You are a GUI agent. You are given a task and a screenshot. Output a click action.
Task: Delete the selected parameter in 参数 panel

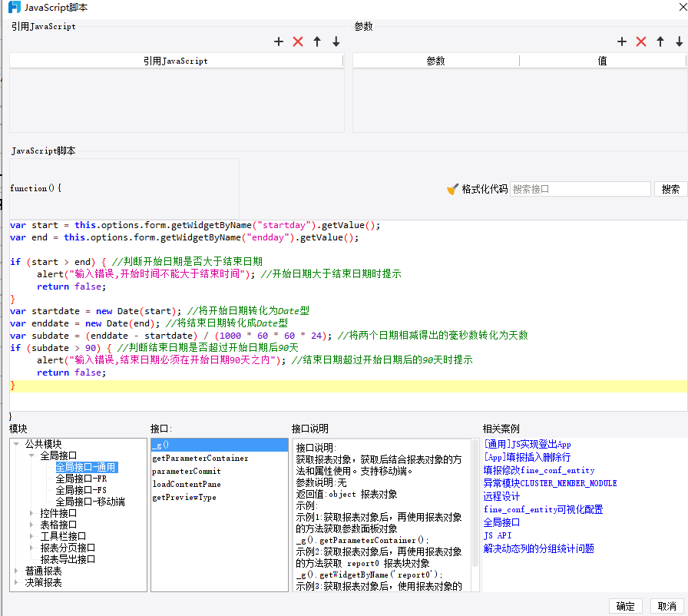(641, 41)
